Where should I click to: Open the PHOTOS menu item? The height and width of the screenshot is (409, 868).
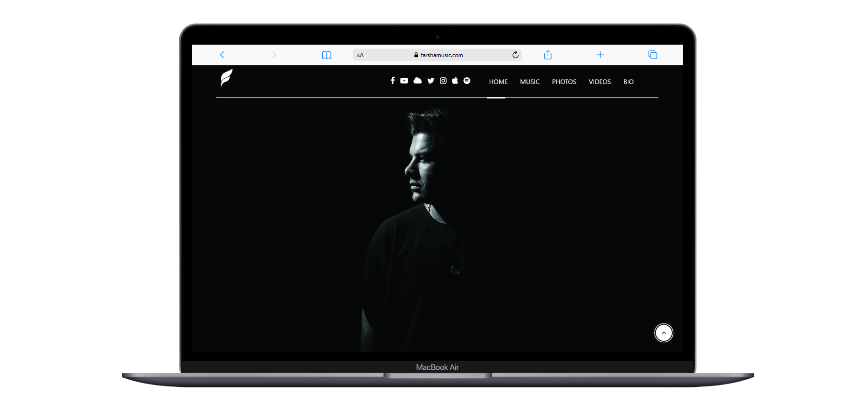click(564, 82)
